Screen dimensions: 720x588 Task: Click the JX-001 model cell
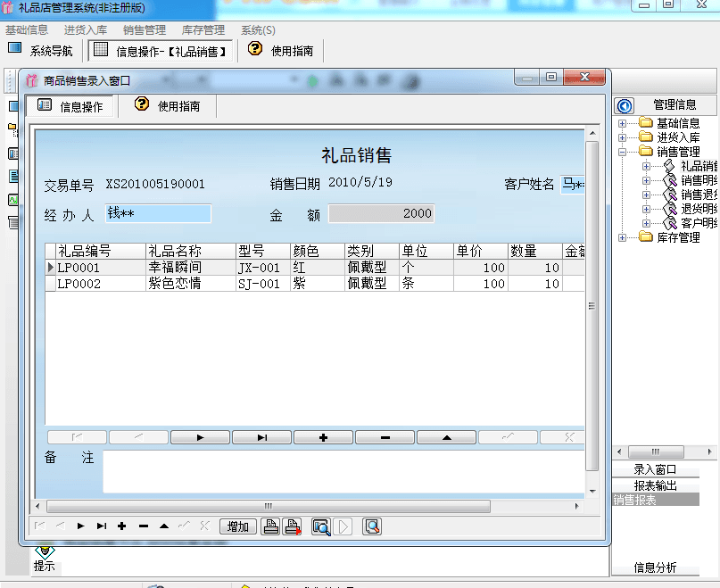[263, 268]
